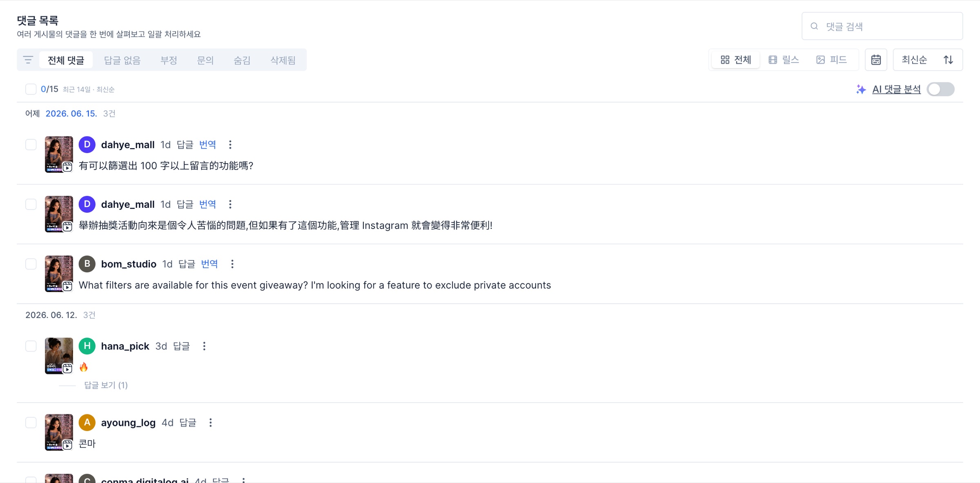Click 번역 on first dahye_mall comment
This screenshot has width=980, height=483.
[x=208, y=145]
